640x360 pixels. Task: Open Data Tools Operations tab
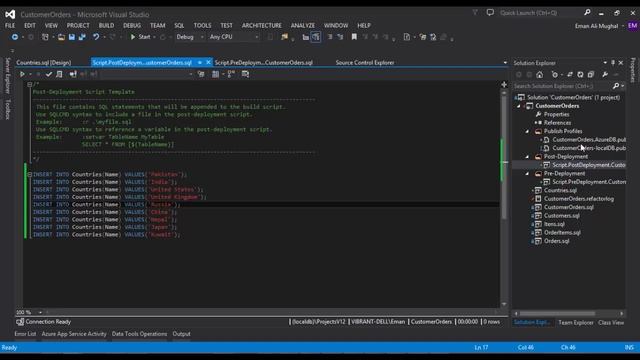point(139,334)
